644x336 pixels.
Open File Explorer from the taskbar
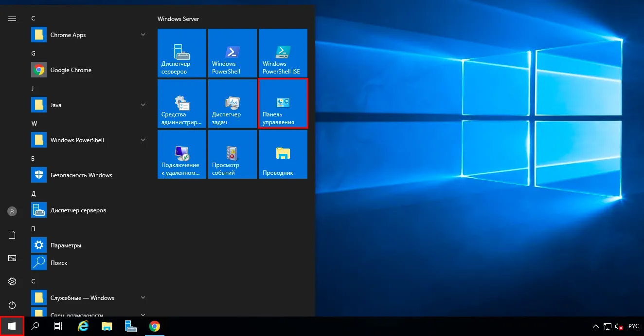[x=107, y=326]
